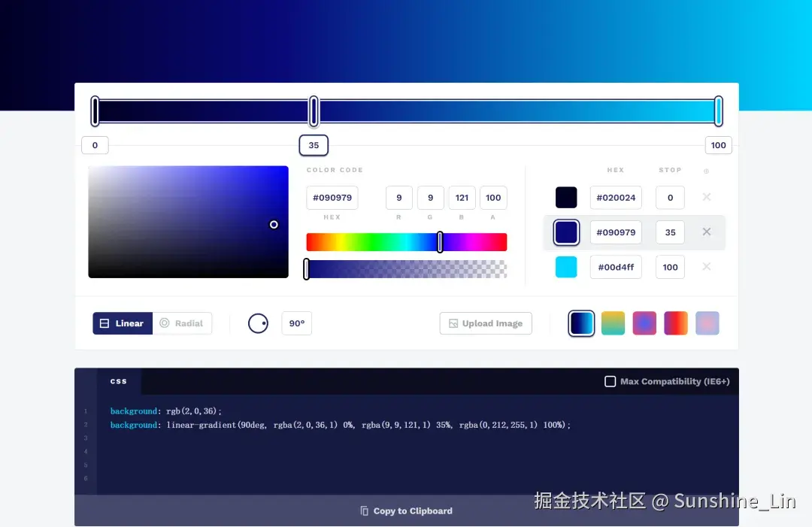Copy CSS to Clipboard
The width and height of the screenshot is (812, 527).
(x=406, y=511)
